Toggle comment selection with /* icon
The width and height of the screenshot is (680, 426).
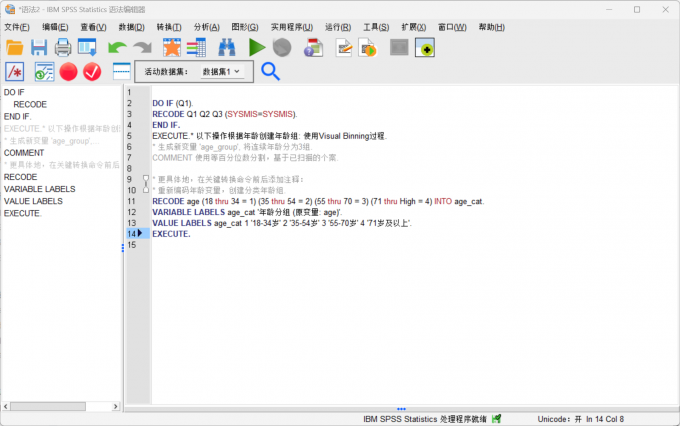coord(15,72)
